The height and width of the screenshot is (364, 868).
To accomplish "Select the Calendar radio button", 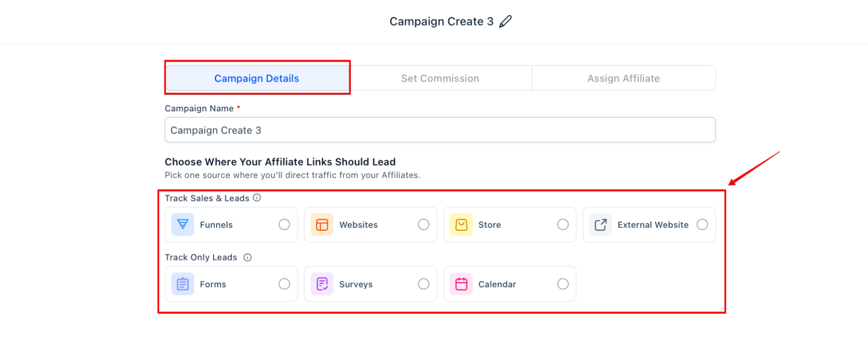I will tap(563, 284).
